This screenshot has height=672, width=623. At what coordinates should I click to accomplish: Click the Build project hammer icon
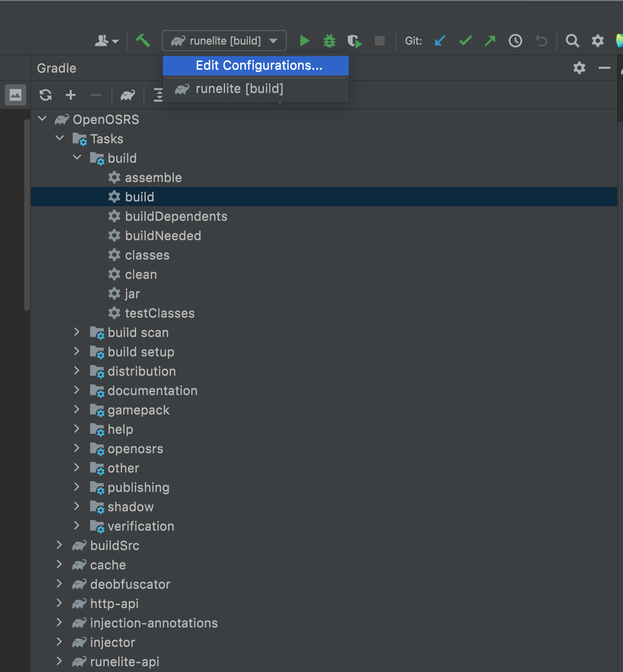click(x=143, y=41)
